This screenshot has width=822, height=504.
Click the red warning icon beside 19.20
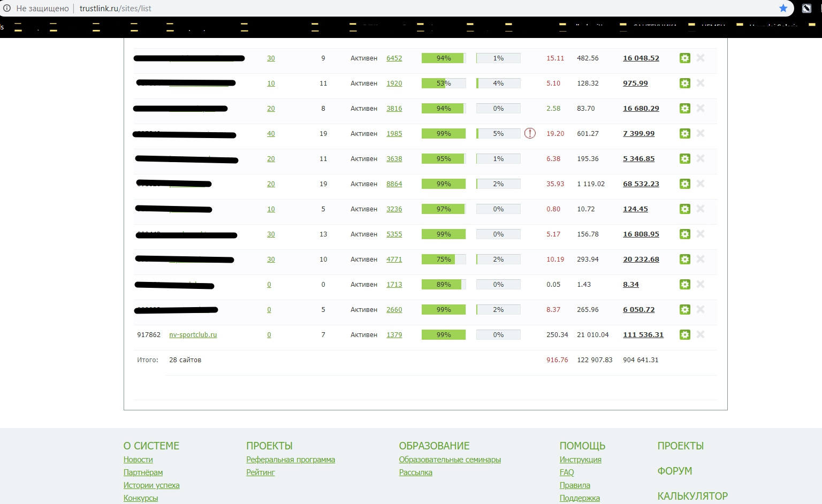[x=530, y=133]
